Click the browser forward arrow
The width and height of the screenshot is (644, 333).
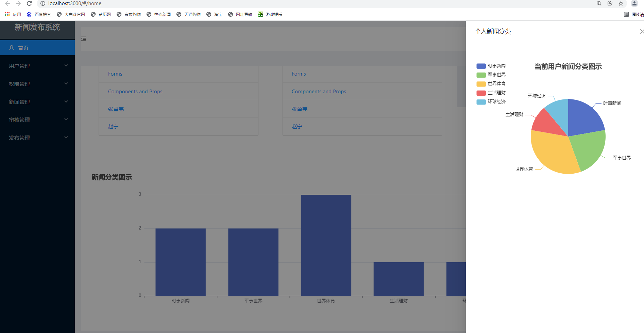coord(18,3)
